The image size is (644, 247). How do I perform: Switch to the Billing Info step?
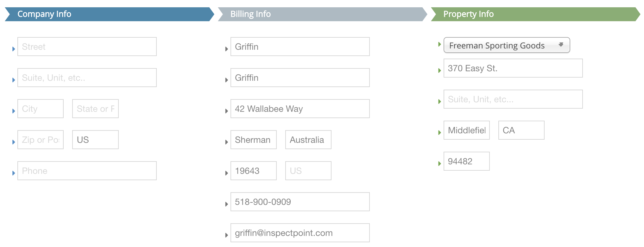[x=322, y=14]
